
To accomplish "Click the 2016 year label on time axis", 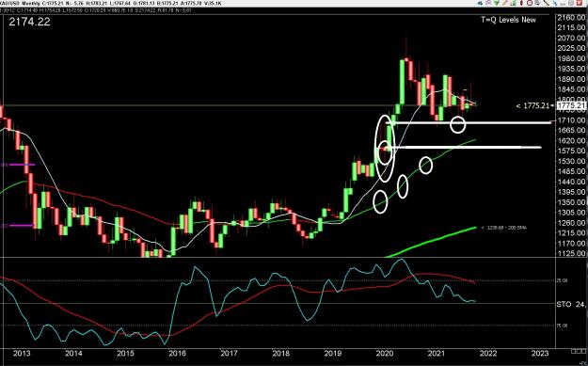I will coord(177,353).
